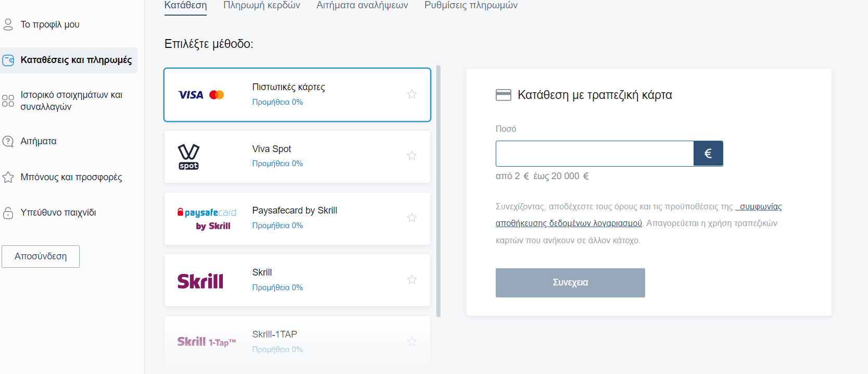Viewport: 868px width, 374px height.
Task: Click the payment methods list scrollbar
Action: click(438, 191)
